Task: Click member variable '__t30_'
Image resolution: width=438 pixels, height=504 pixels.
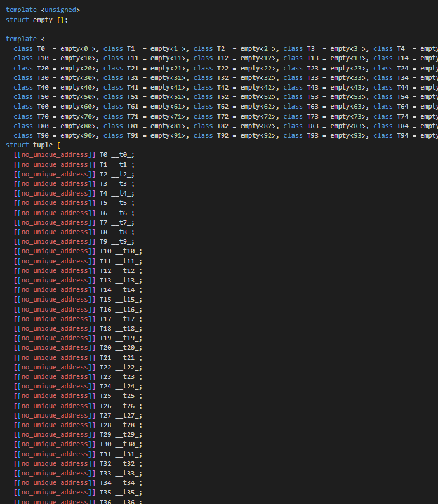Action: (x=127, y=444)
